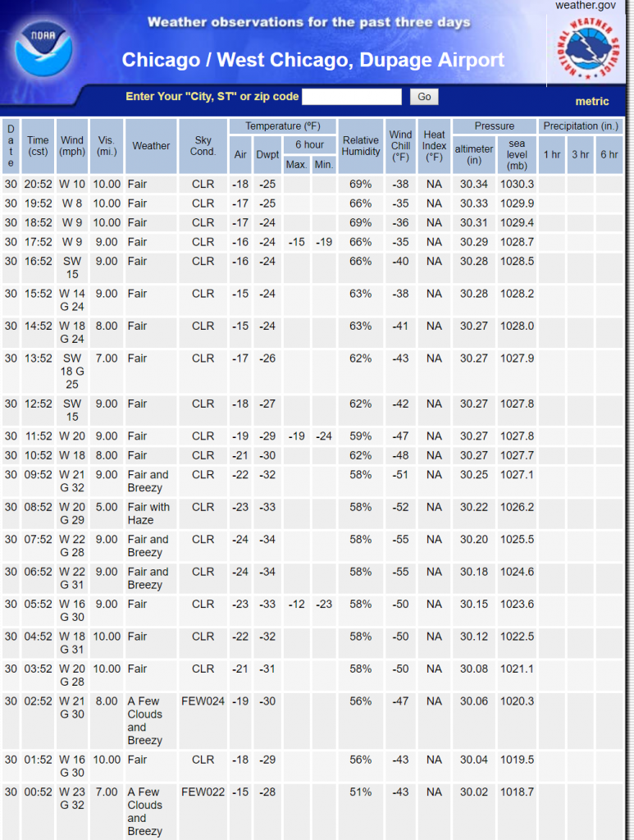Select the 20:52 time cell
The height and width of the screenshot is (840, 634).
tap(38, 185)
